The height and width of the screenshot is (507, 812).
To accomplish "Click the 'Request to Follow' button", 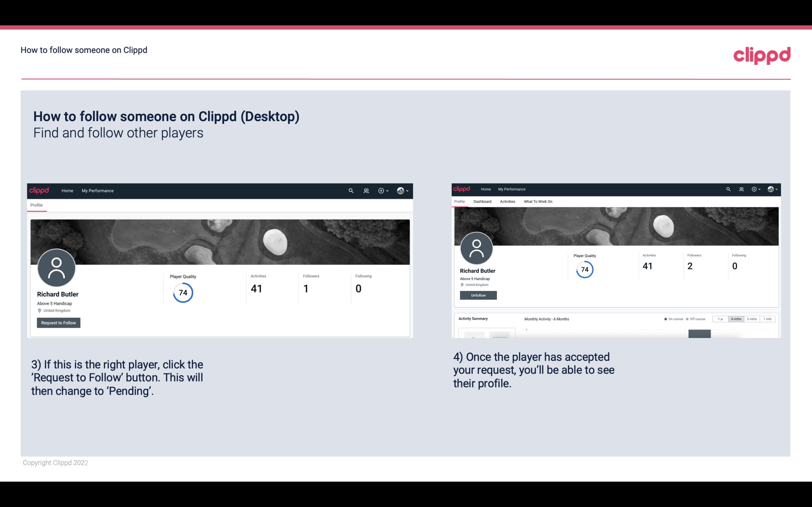I will (58, 323).
